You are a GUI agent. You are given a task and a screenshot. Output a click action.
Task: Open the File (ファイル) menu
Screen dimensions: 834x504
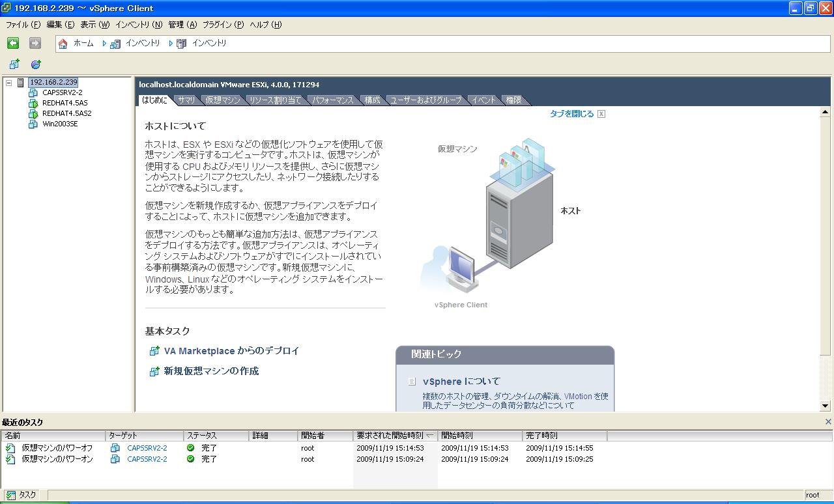pyautogui.click(x=23, y=25)
